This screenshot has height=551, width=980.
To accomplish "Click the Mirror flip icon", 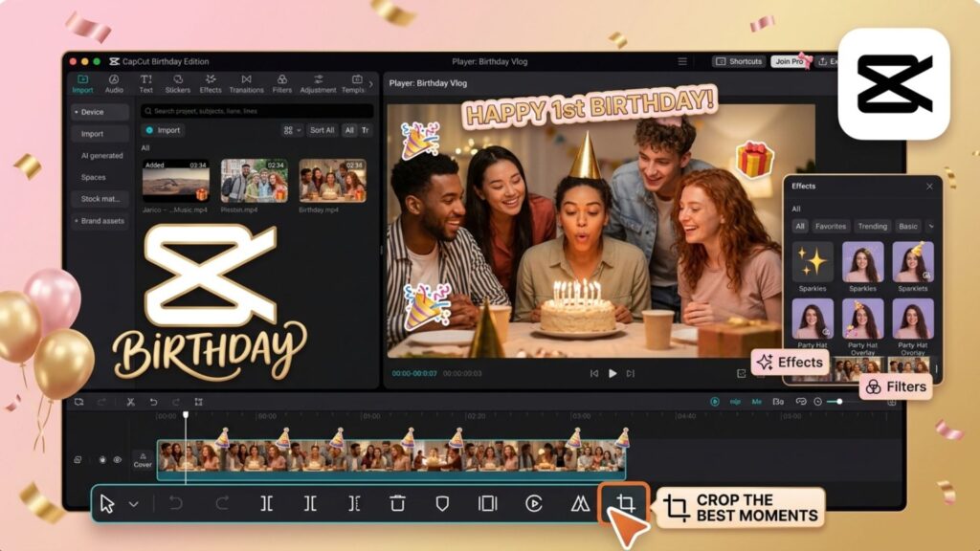I will [580, 503].
